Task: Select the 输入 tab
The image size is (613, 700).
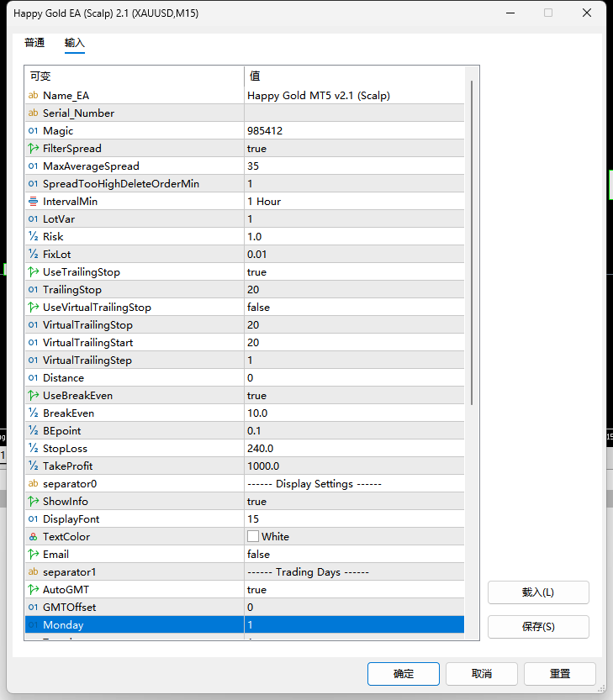Action: coord(75,43)
